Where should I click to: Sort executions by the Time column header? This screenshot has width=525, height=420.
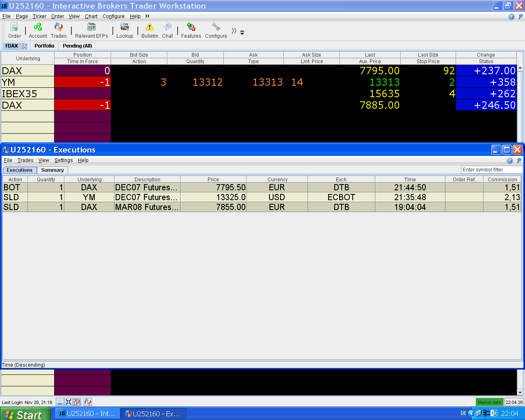[410, 179]
